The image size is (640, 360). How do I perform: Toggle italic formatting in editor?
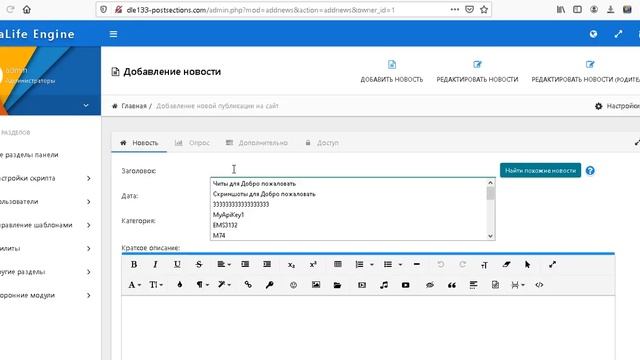(155, 264)
